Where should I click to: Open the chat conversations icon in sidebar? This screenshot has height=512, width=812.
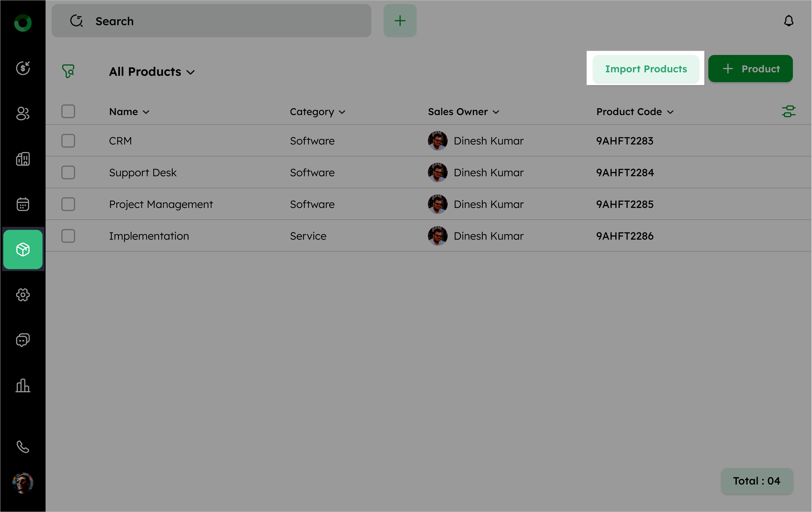23,340
